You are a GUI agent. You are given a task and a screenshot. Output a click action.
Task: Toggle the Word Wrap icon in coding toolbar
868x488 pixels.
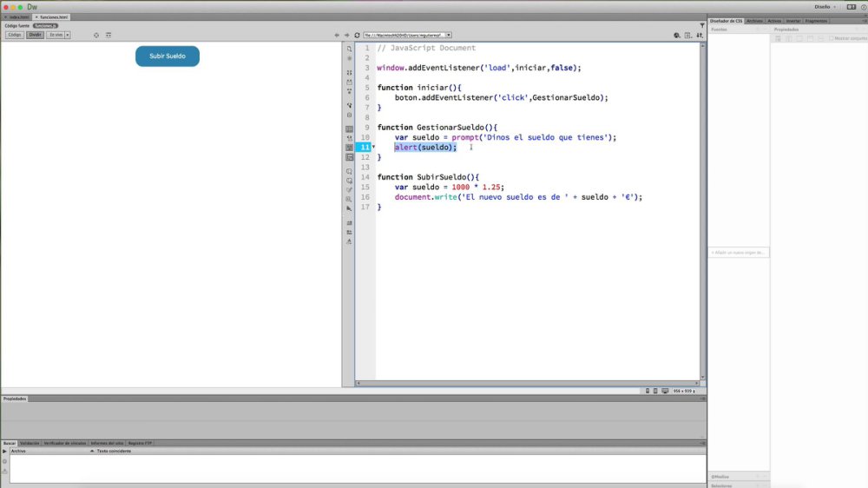point(349,148)
